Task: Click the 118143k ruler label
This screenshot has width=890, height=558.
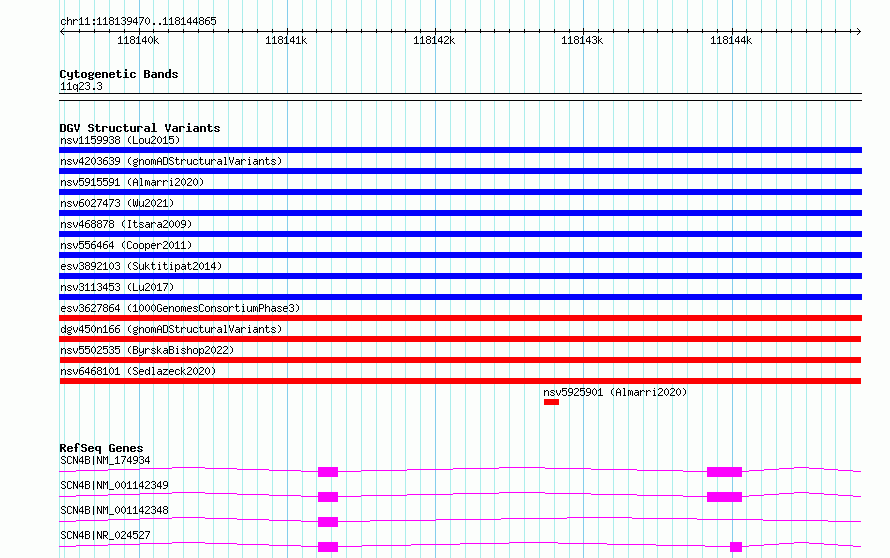Action: click(x=582, y=40)
